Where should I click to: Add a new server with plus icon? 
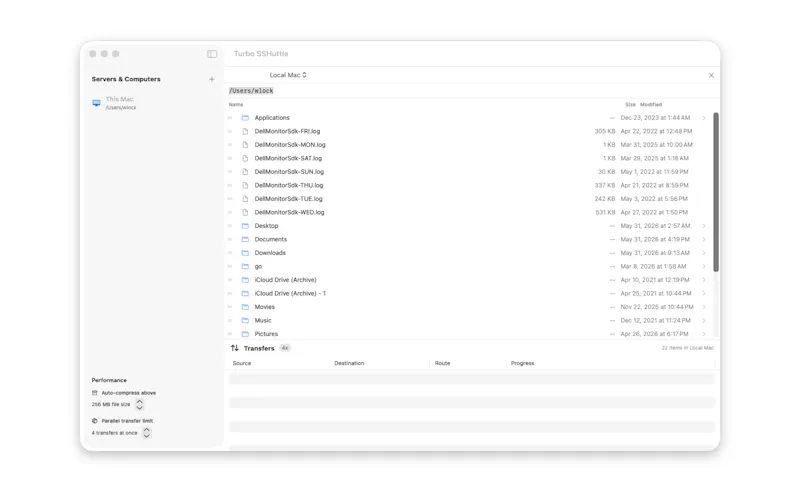(x=211, y=79)
